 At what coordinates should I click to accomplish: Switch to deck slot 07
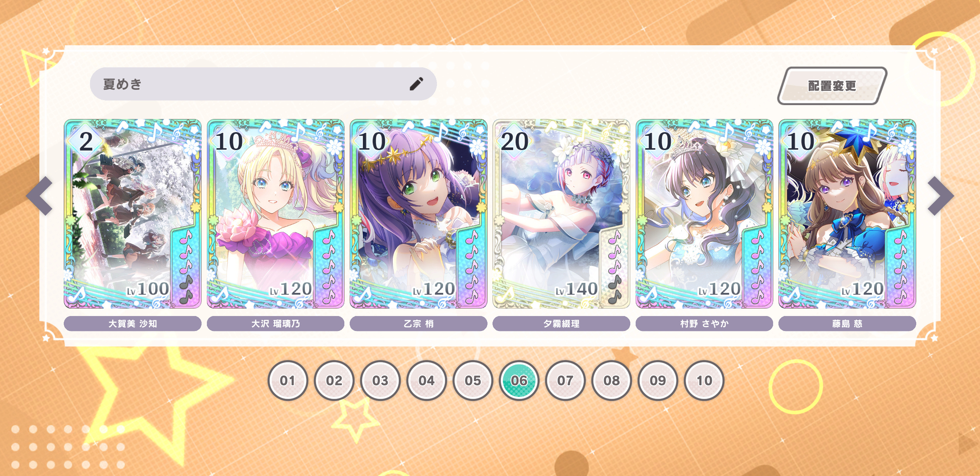click(x=565, y=381)
